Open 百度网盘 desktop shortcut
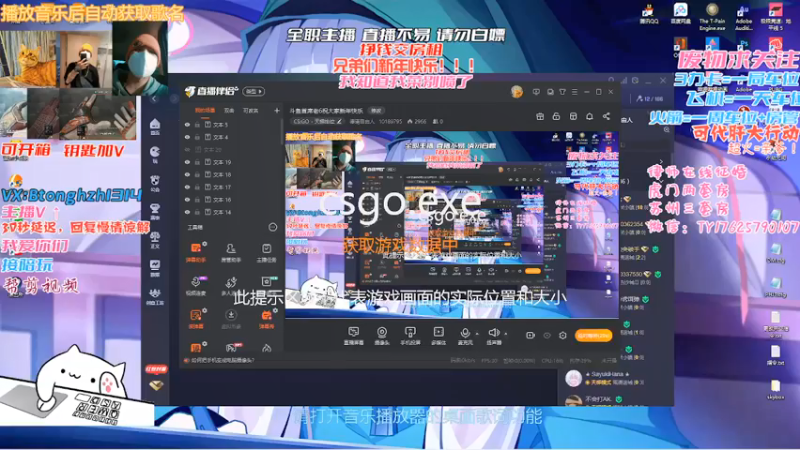 [680, 14]
